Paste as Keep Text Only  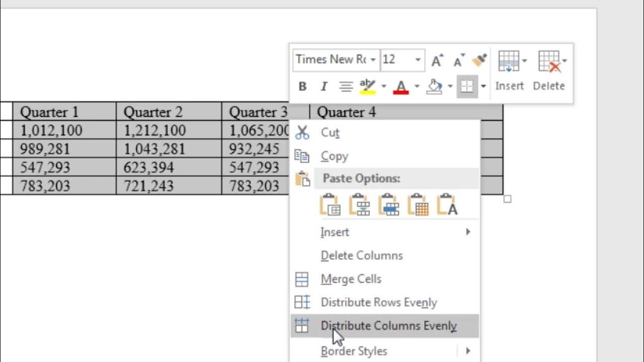447,205
